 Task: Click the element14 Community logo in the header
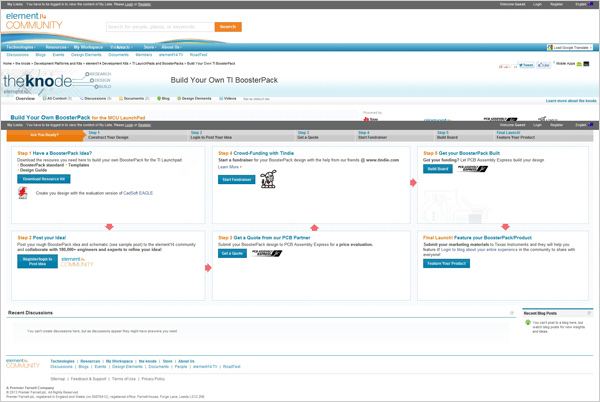tap(34, 21)
